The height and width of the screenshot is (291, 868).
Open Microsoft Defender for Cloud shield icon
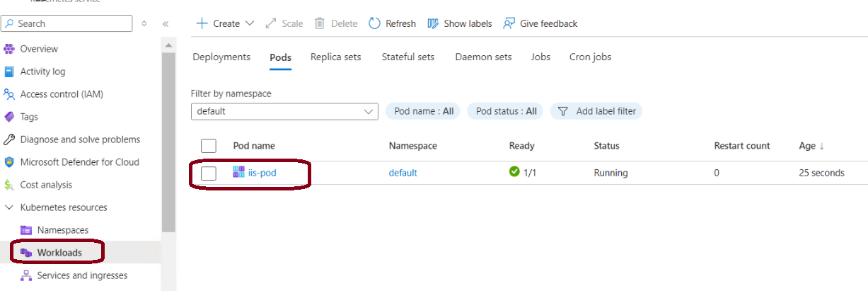pyautogui.click(x=9, y=162)
